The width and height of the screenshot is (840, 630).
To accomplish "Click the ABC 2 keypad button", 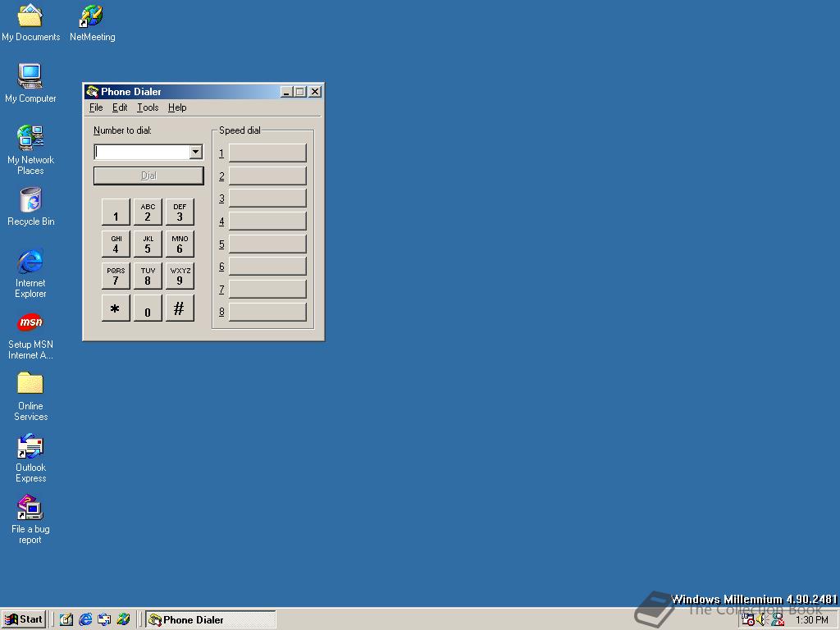I will 148,212.
